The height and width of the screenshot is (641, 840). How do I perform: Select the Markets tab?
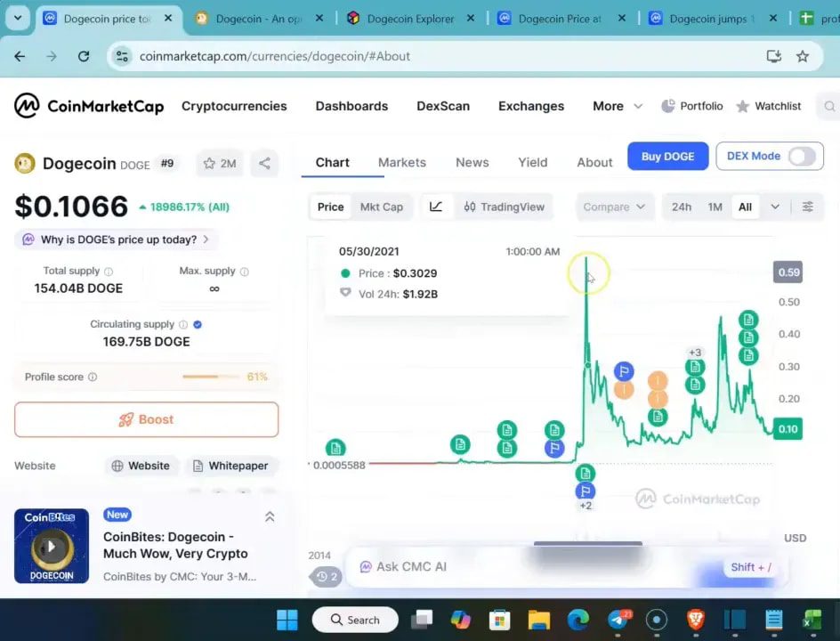[x=402, y=162]
